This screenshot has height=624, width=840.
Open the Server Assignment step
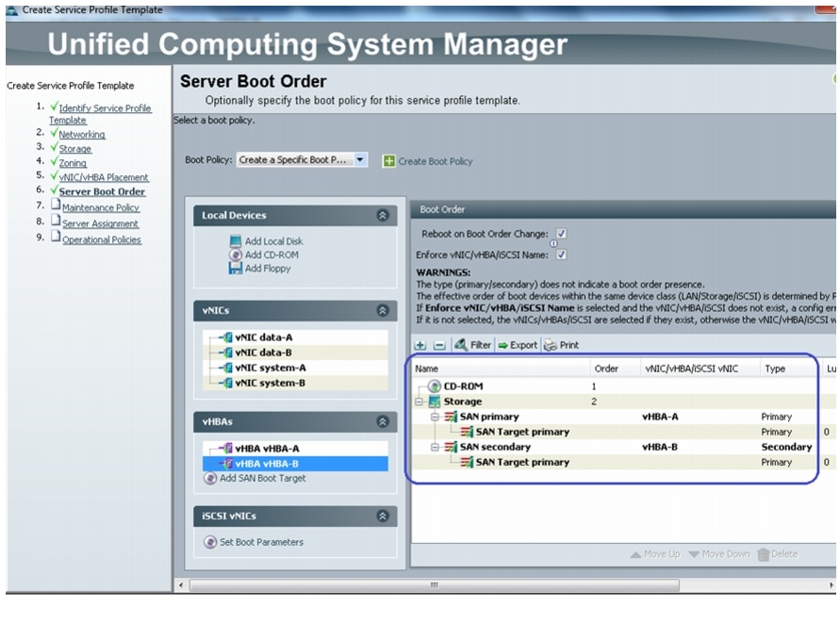coord(100,224)
